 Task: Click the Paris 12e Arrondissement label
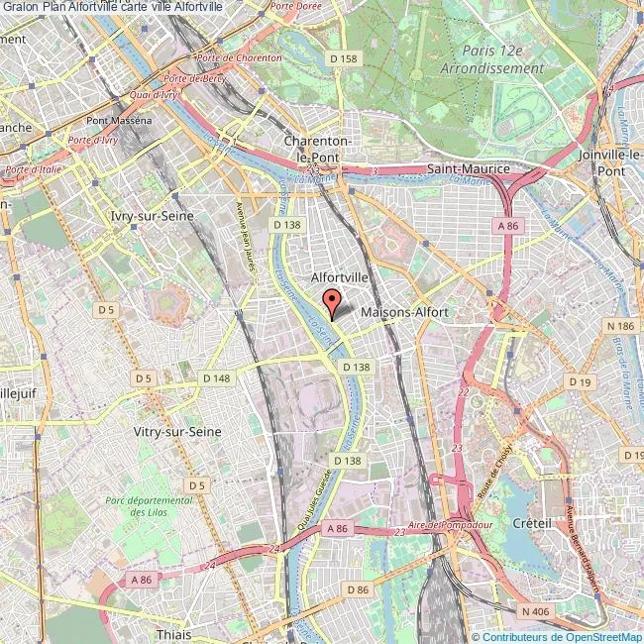click(x=492, y=59)
